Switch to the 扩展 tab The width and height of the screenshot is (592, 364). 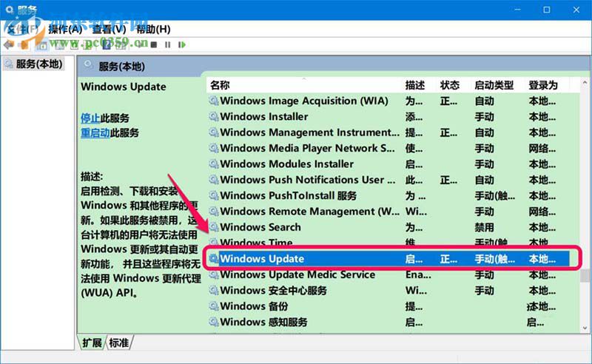pyautogui.click(x=92, y=343)
